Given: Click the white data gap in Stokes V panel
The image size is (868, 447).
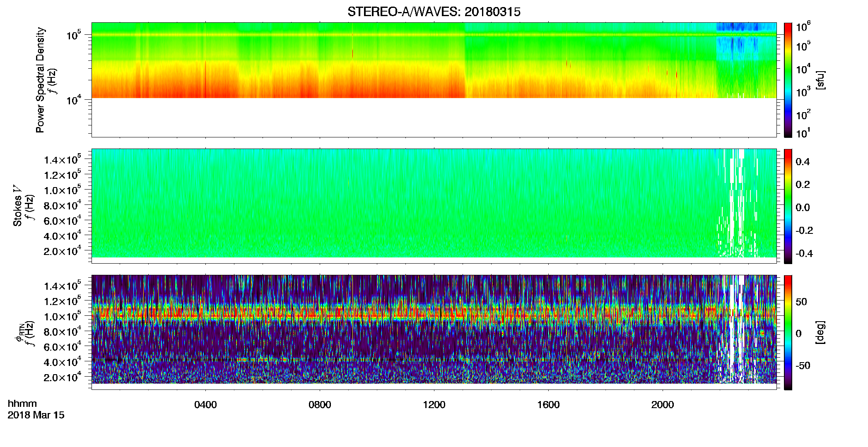Looking at the screenshot, I should pos(737,203).
